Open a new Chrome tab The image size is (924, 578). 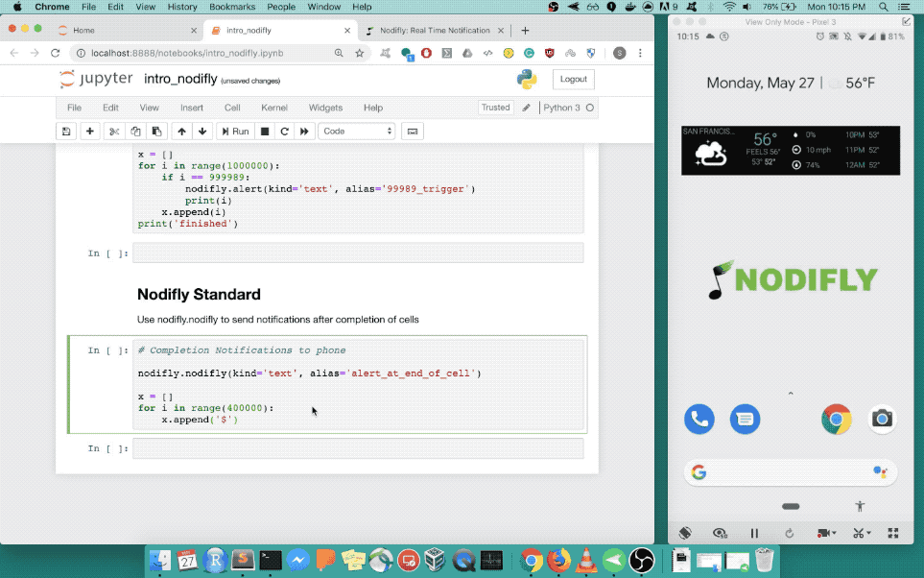pyautogui.click(x=525, y=30)
